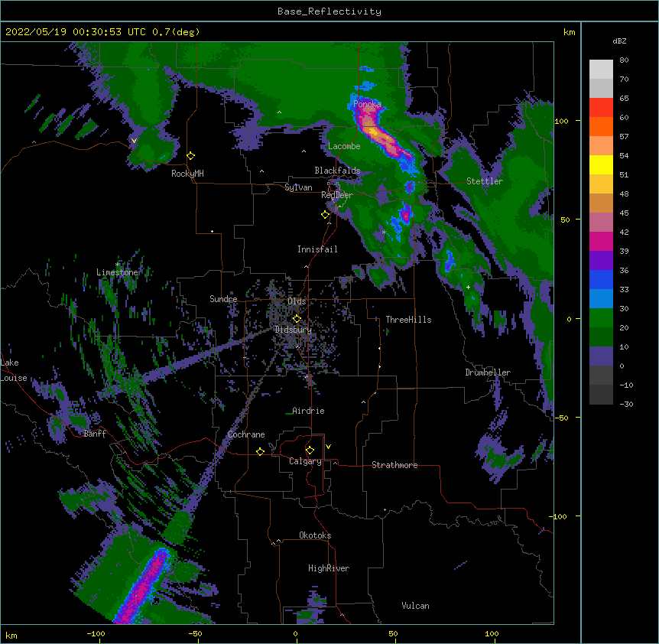Click the Lacombe city label
Viewport: 659px width, 644px height.
[x=344, y=146]
